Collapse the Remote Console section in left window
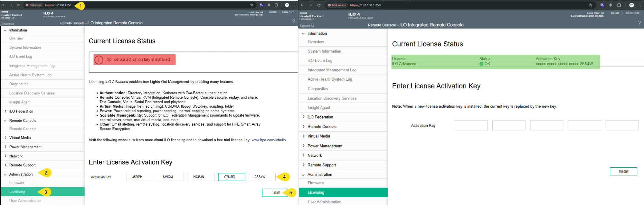The width and height of the screenshot is (644, 205). 5,121
